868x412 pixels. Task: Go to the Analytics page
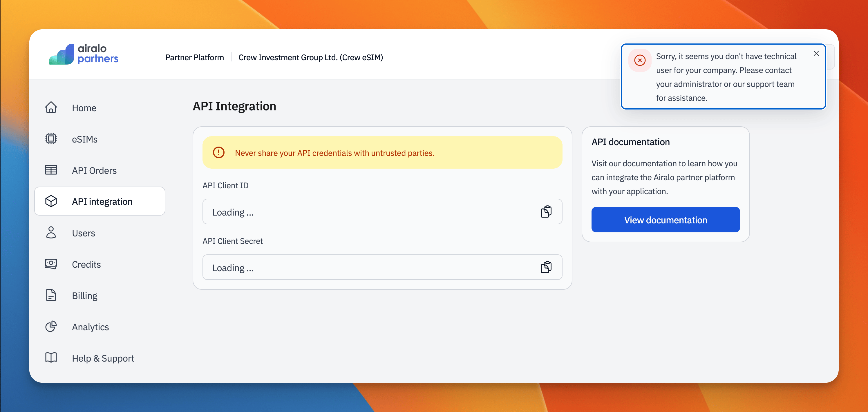[x=90, y=327]
